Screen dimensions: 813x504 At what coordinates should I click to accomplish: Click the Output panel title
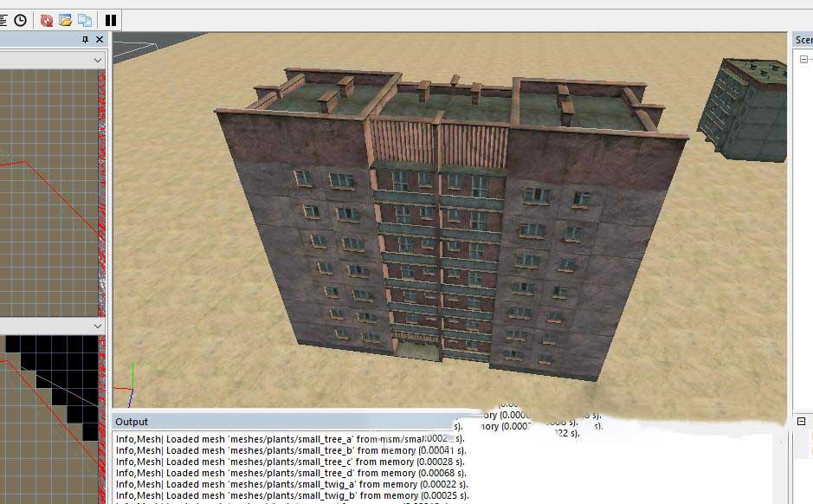[132, 422]
